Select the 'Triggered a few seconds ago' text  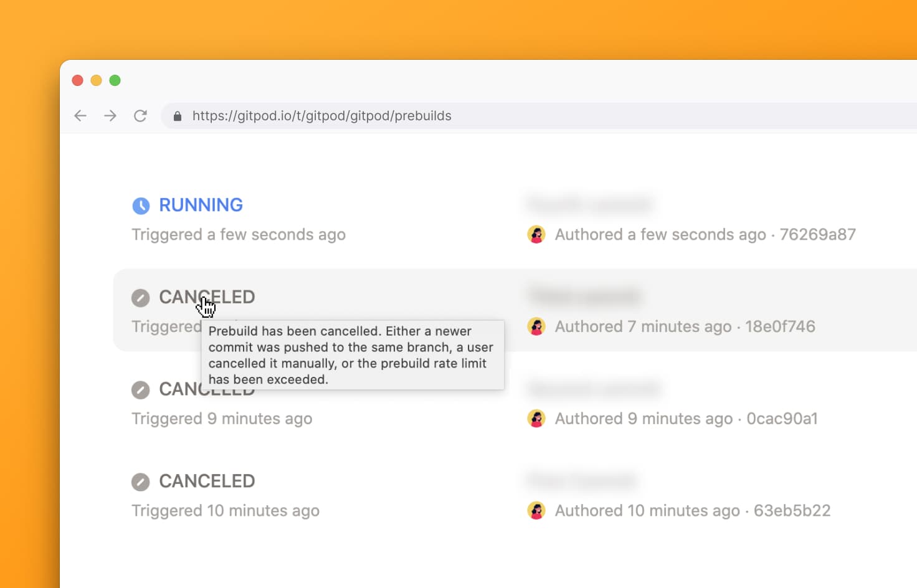click(x=239, y=235)
